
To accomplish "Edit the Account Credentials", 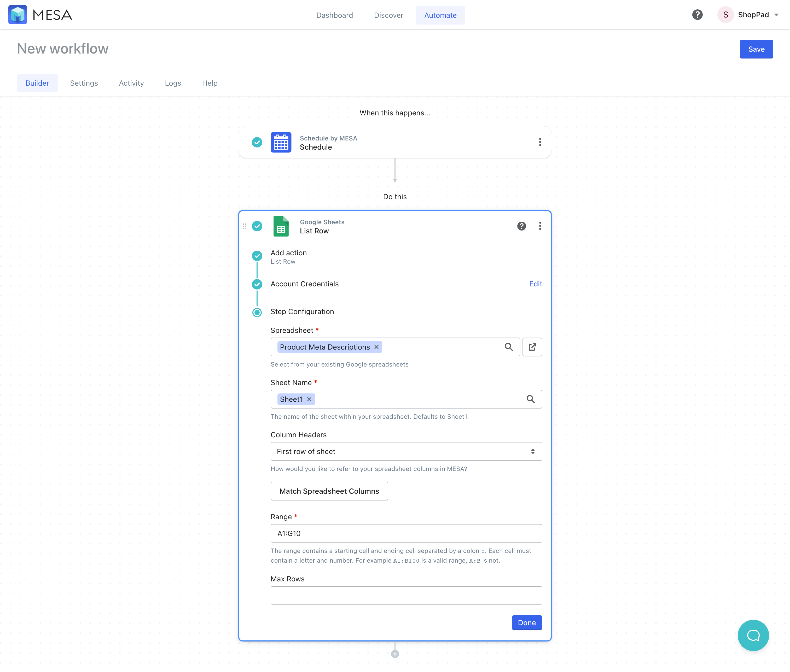I will pyautogui.click(x=535, y=284).
